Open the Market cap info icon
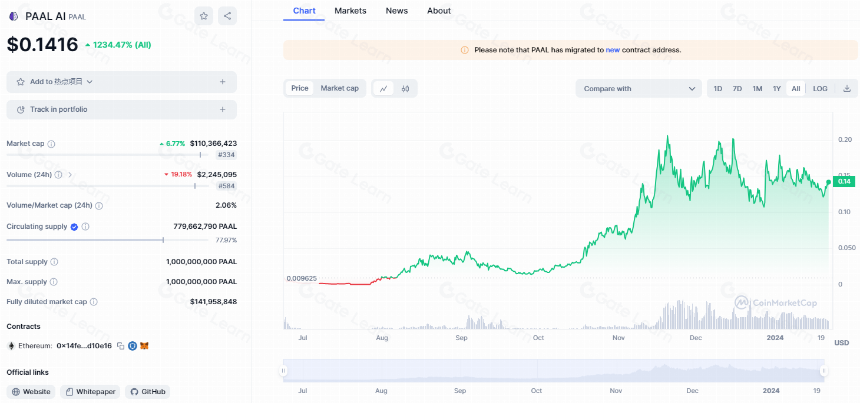This screenshot has width=860, height=403. pos(51,144)
